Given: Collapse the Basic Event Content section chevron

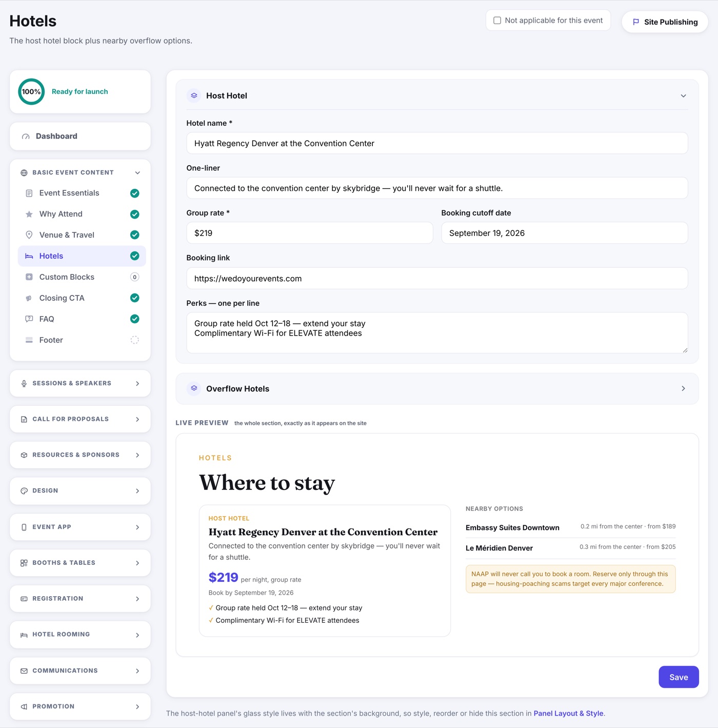Looking at the screenshot, I should tap(137, 173).
